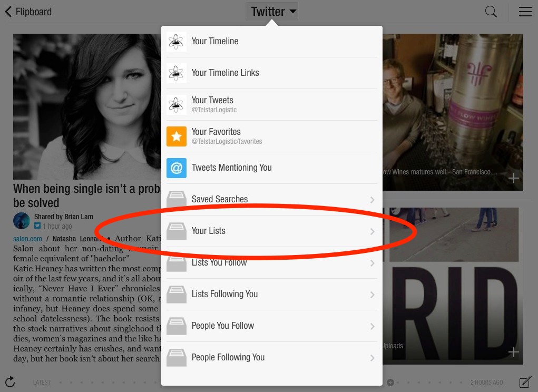The height and width of the screenshot is (392, 538).
Task: Open the search magnifier icon
Action: 491,12
